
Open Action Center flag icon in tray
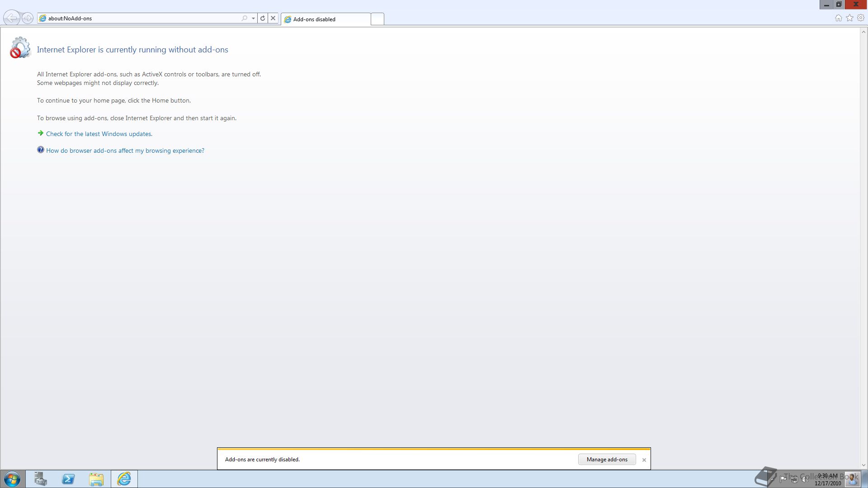[x=783, y=479]
